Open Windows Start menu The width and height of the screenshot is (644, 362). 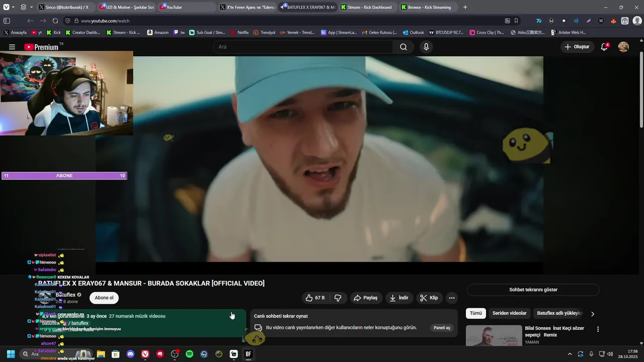click(11, 354)
